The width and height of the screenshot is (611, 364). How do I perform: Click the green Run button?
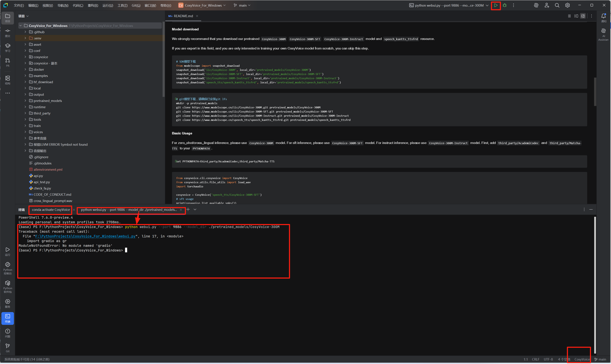click(x=496, y=5)
